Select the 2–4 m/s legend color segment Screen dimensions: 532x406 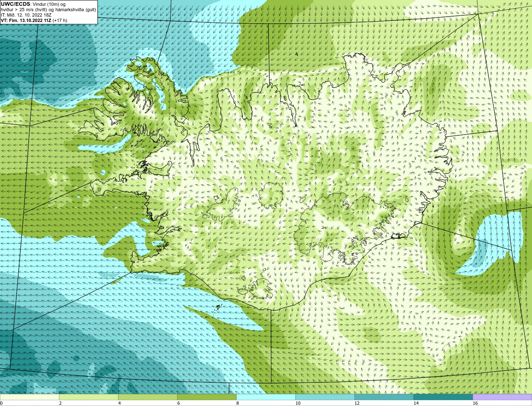tap(89, 397)
